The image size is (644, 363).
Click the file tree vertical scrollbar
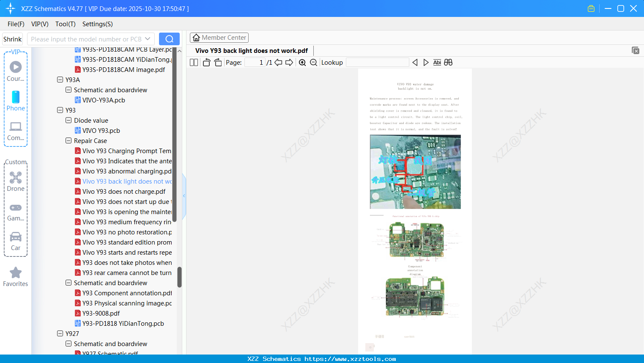coord(179,277)
